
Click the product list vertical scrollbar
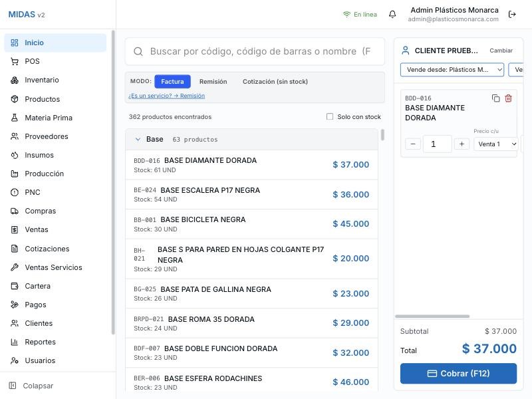(382, 135)
